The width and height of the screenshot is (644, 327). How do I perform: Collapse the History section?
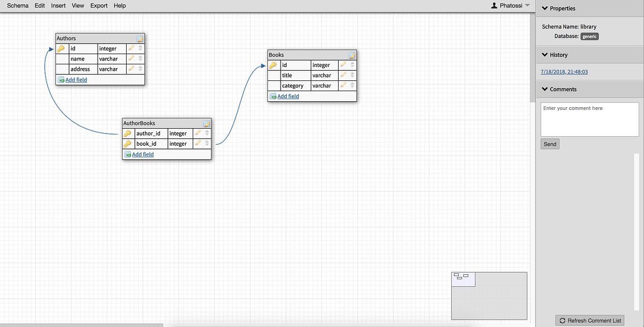pos(544,54)
